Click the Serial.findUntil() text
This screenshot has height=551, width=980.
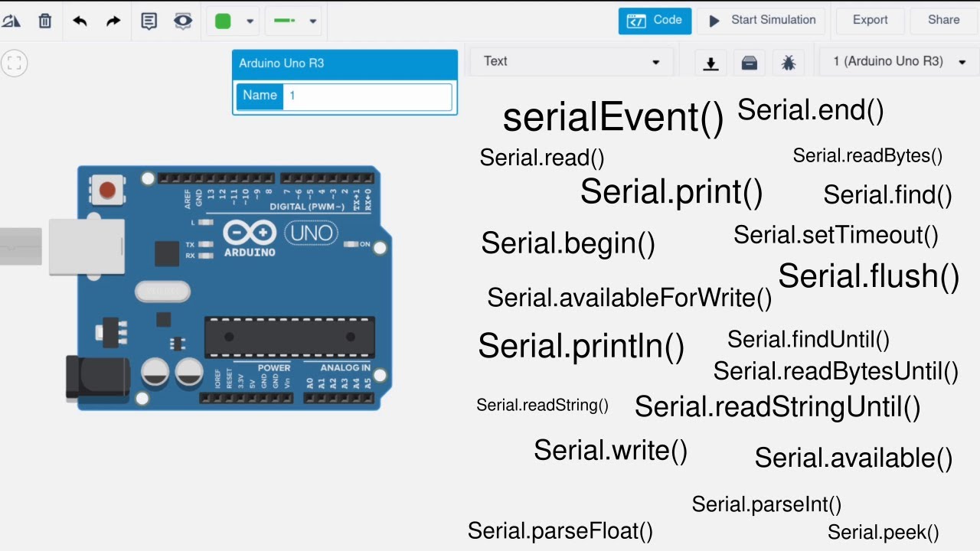pos(808,339)
